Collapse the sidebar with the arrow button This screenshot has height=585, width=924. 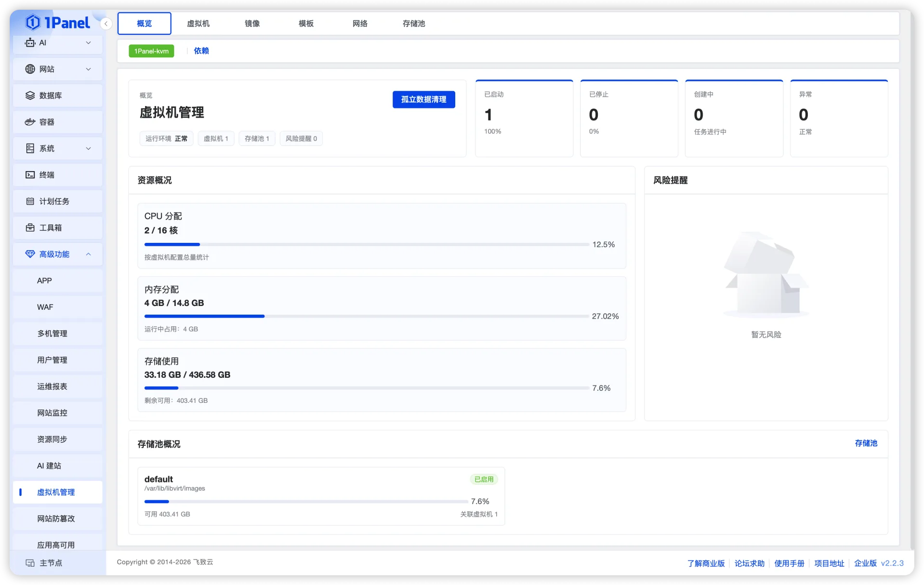pos(106,23)
